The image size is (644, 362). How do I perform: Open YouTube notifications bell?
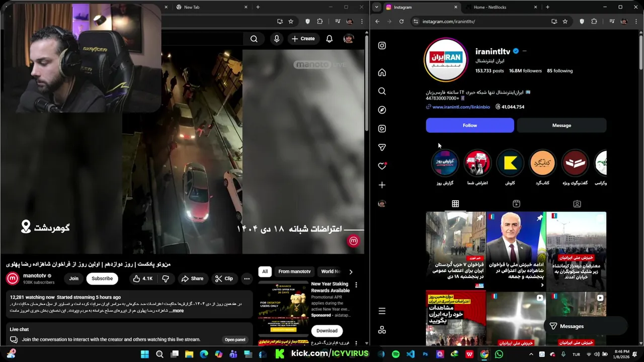[329, 39]
